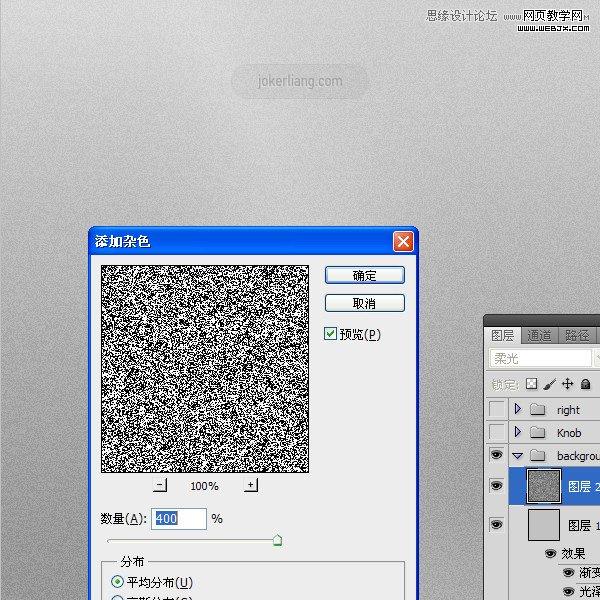Click the lock image pixels brush icon
The image size is (600, 600).
[x=550, y=384]
